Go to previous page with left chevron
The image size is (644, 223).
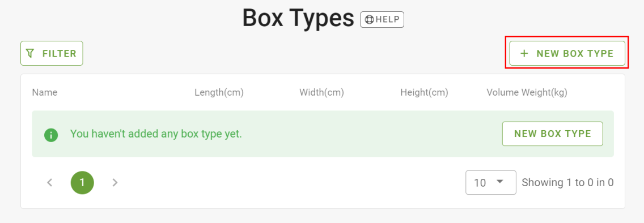(50, 182)
